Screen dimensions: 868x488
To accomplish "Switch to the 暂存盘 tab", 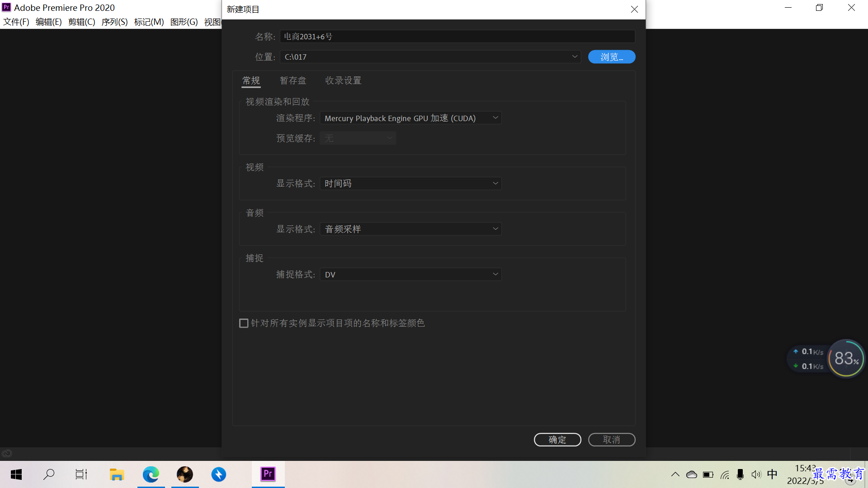I will coord(293,80).
